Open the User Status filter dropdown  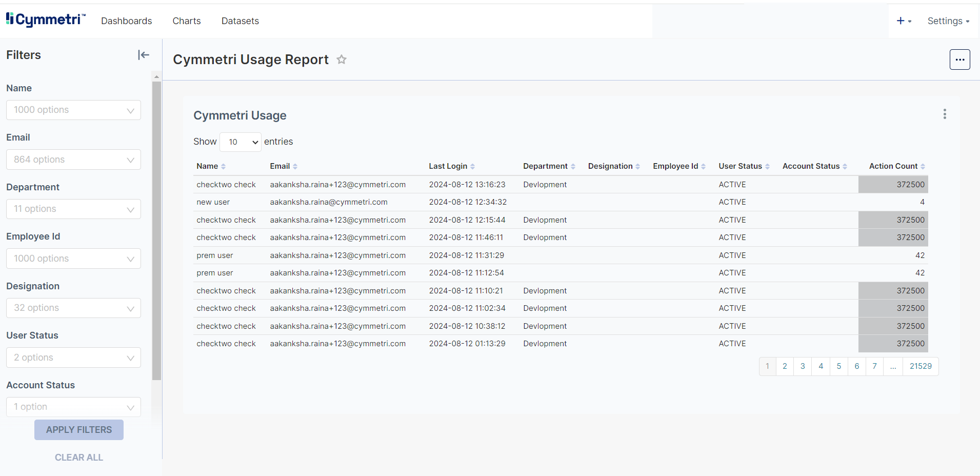(x=73, y=358)
